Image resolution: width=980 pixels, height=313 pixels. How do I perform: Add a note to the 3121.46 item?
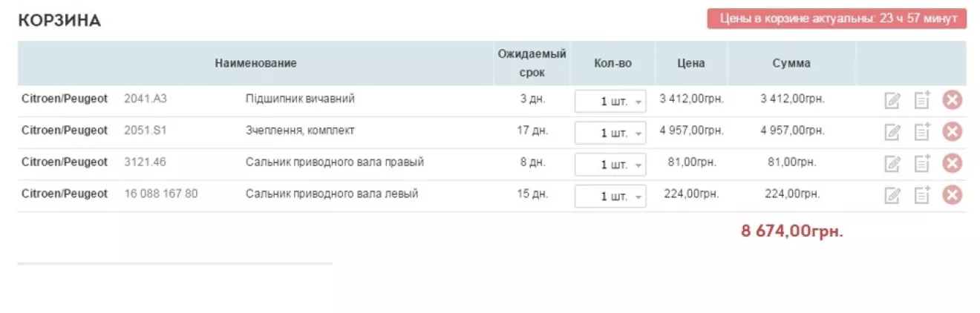pyautogui.click(x=922, y=163)
